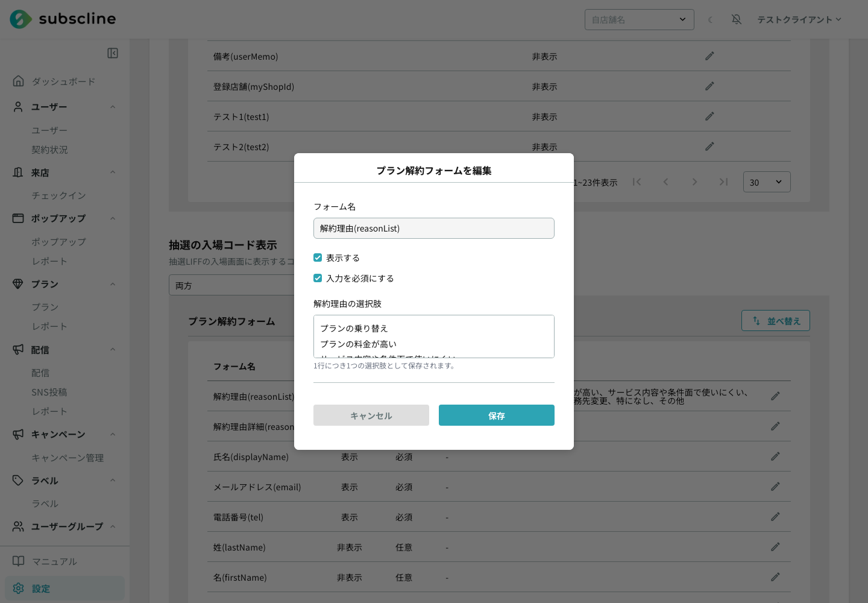Click the 保存 button
The width and height of the screenshot is (868, 603).
497,415
